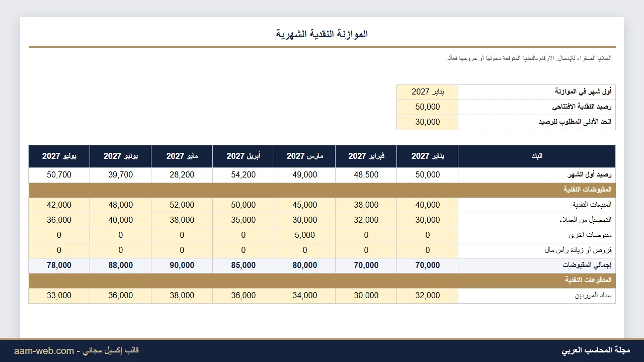Screen dimensions: 644x362
Task: Edit supplier payments cell 34,000 for مارس
Action: [x=305, y=296]
